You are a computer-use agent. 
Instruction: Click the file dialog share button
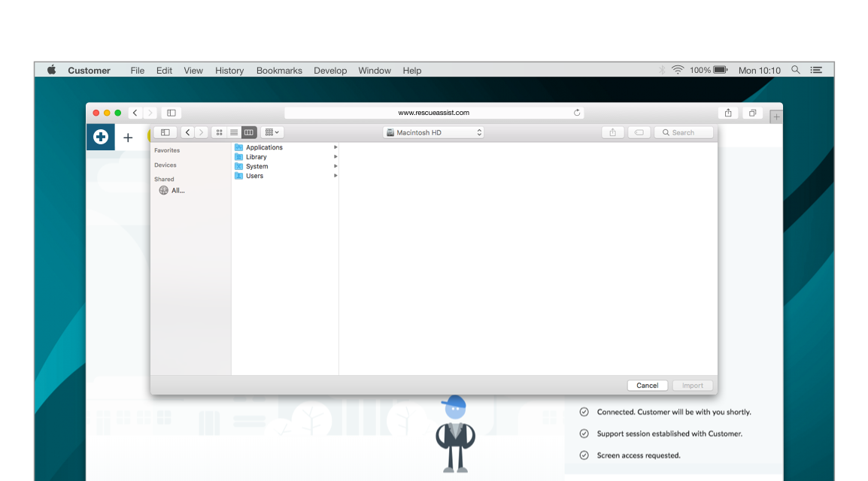[x=613, y=133]
